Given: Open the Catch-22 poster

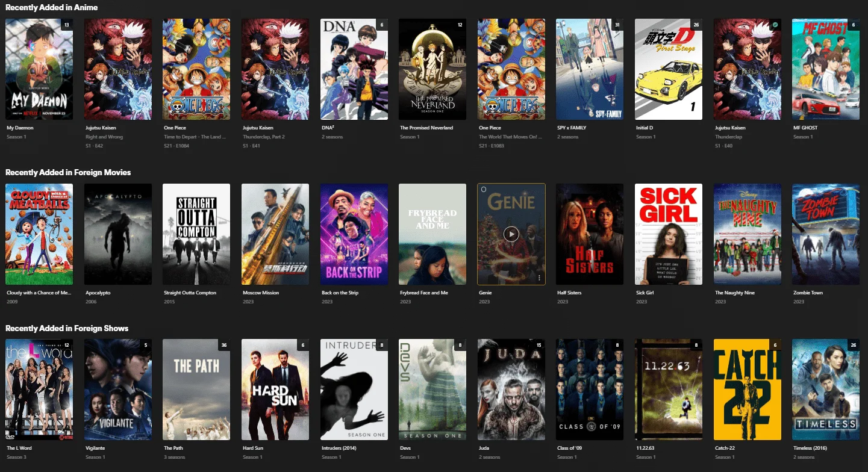Looking at the screenshot, I should (x=748, y=390).
